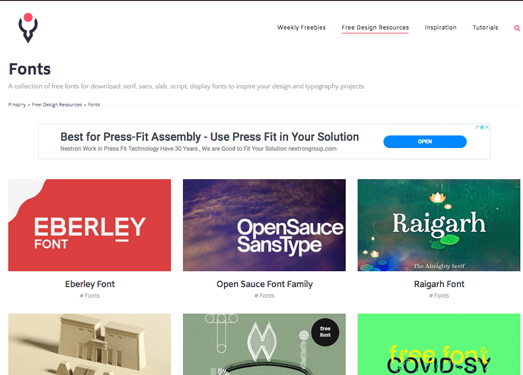Click the Pinspiry breadcrumb link
The height and width of the screenshot is (375, 523).
click(x=17, y=104)
